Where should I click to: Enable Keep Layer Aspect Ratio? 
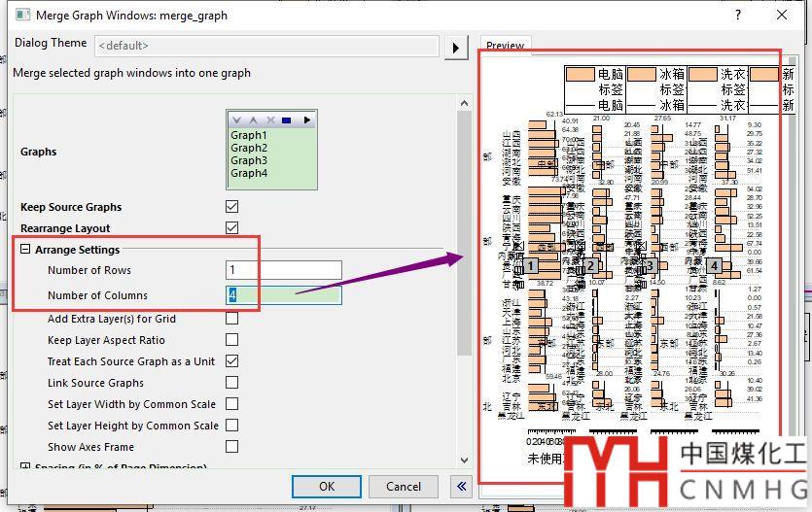(x=231, y=340)
